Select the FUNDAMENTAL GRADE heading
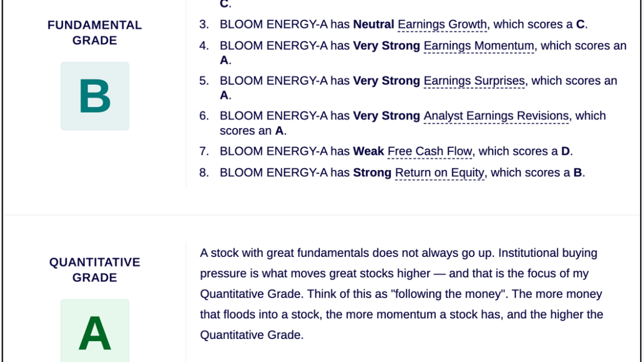 coord(95,33)
